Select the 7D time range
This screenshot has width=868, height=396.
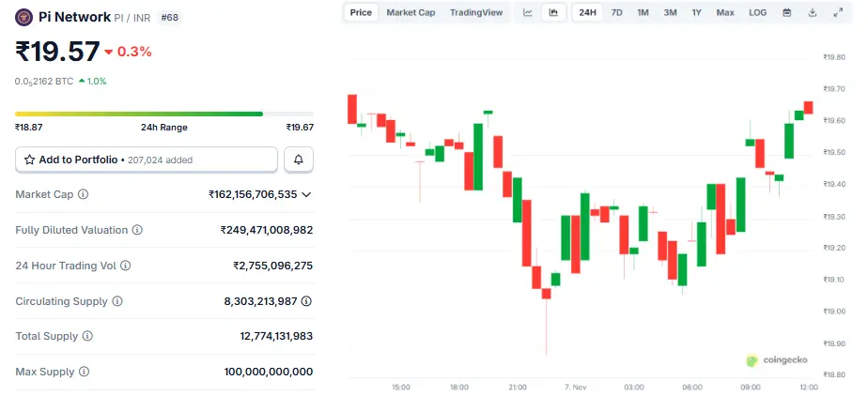coord(616,13)
